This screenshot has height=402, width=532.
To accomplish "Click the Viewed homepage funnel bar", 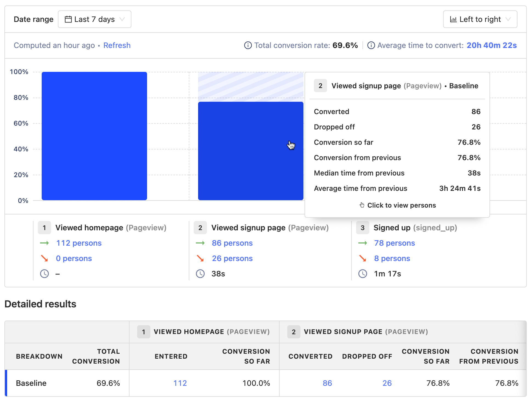I will tap(94, 136).
